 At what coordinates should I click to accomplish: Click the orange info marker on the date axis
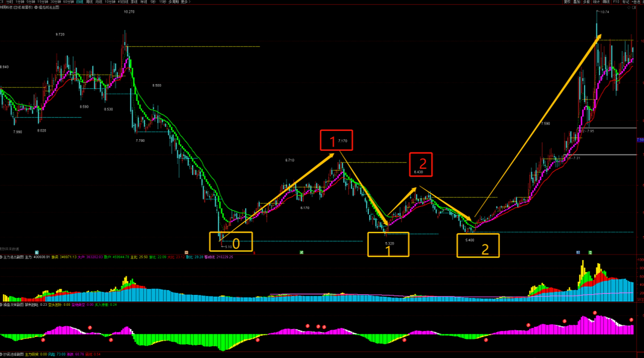click(x=186, y=252)
